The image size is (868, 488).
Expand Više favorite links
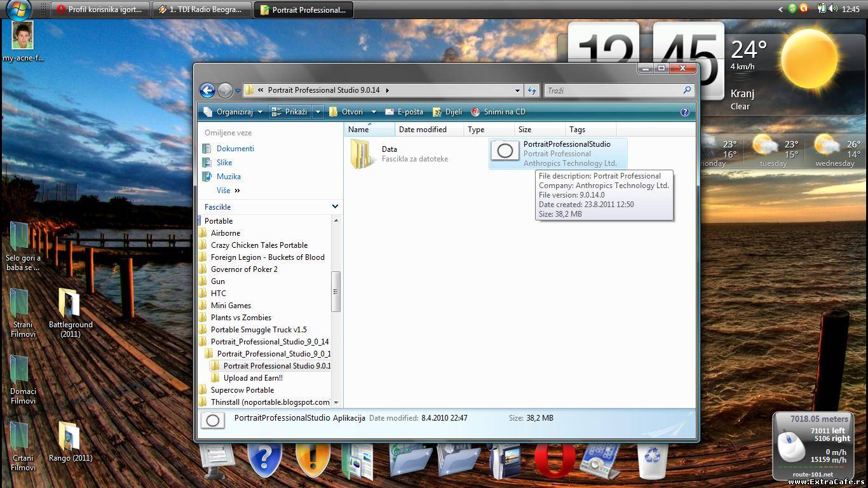[x=228, y=191]
